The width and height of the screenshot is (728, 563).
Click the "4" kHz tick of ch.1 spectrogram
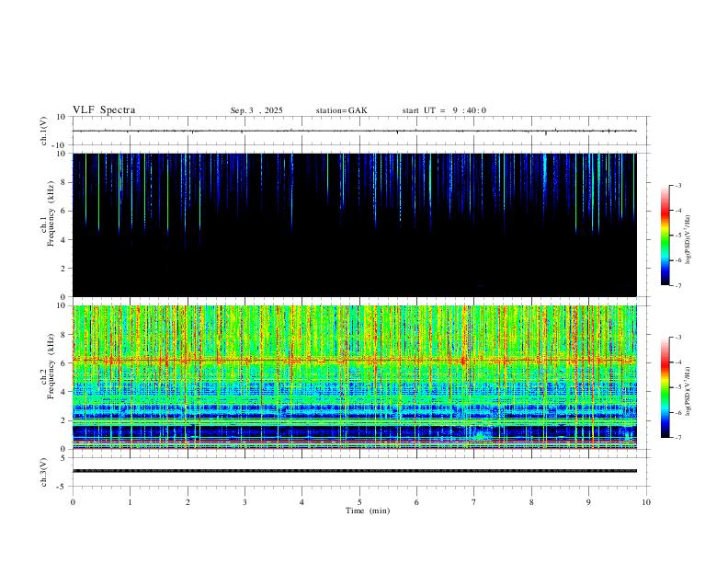point(63,240)
